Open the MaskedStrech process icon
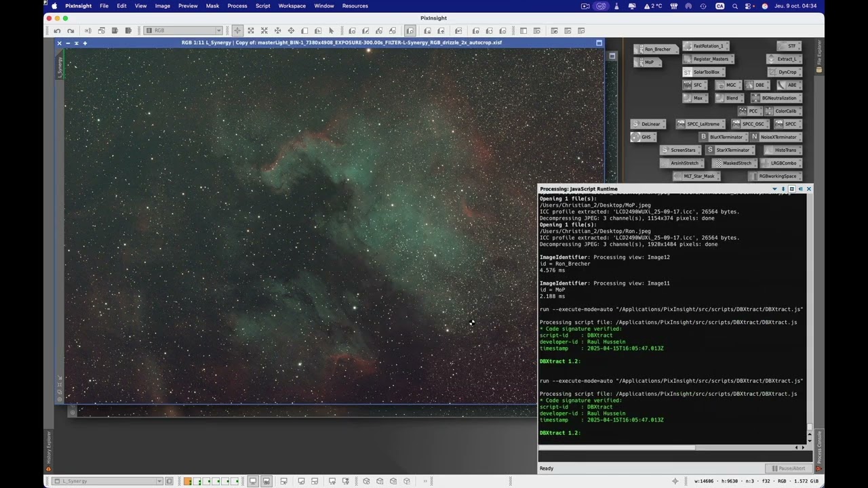Screen dimensions: 868x488 [x=734, y=163]
